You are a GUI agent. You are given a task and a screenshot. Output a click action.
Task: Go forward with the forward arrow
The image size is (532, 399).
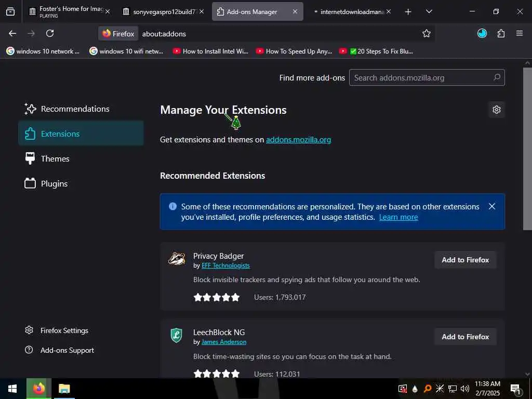tap(31, 33)
